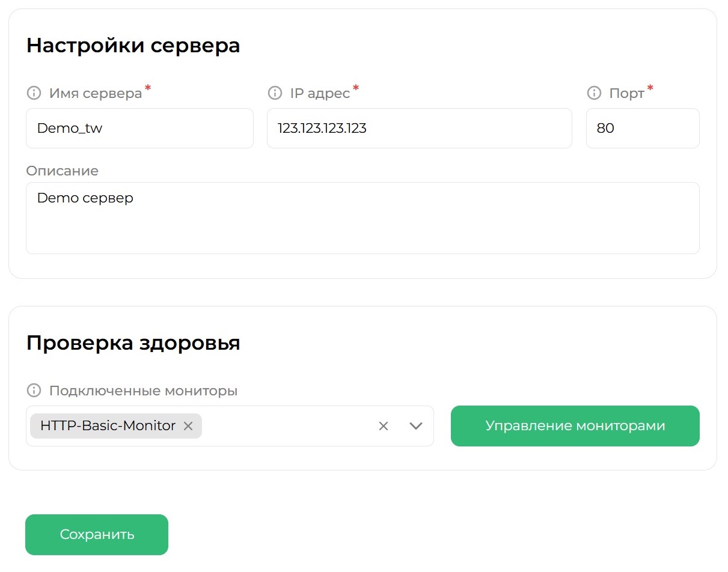Remove the HTTP-Basic-Monitor tag via its X icon
The height and width of the screenshot is (572, 728).
188,426
